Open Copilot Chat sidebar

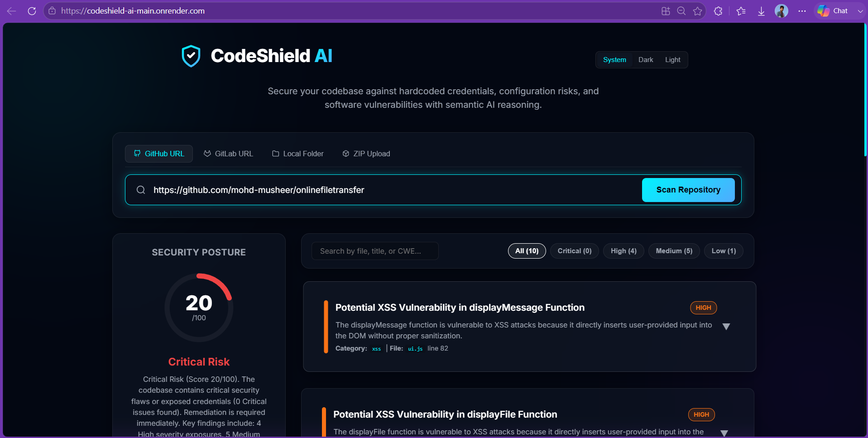833,11
